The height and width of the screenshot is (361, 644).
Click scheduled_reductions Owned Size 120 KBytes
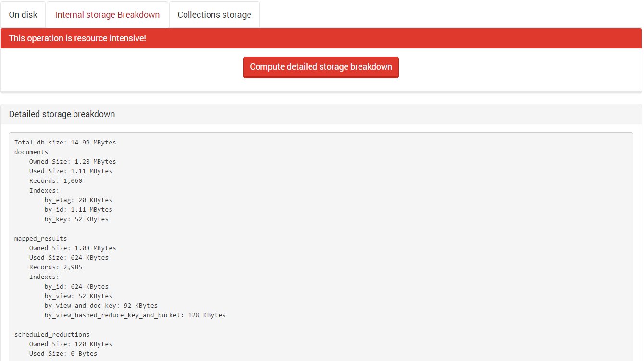tap(71, 344)
